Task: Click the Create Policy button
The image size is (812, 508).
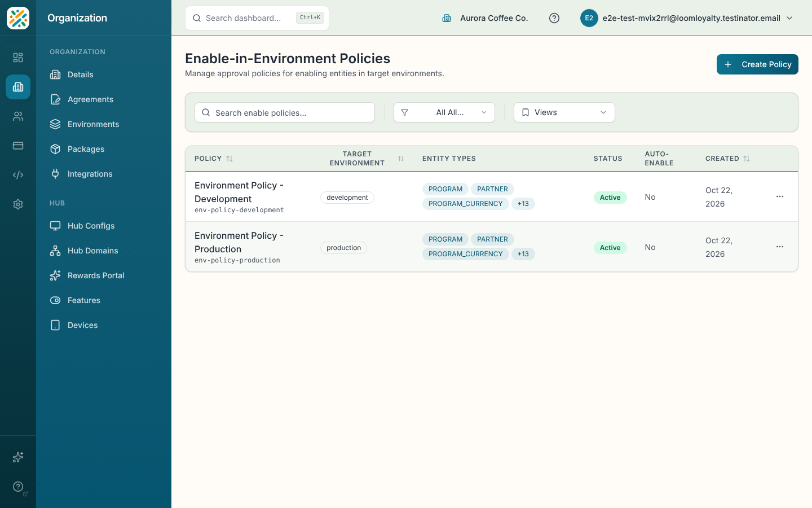Action: (x=757, y=64)
